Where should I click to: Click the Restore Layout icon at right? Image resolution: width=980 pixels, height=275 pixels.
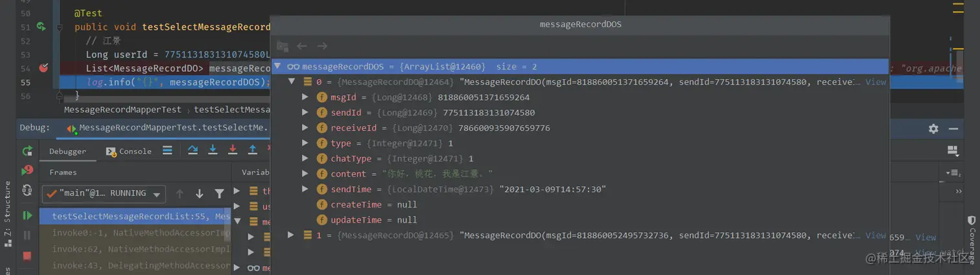pyautogui.click(x=952, y=150)
